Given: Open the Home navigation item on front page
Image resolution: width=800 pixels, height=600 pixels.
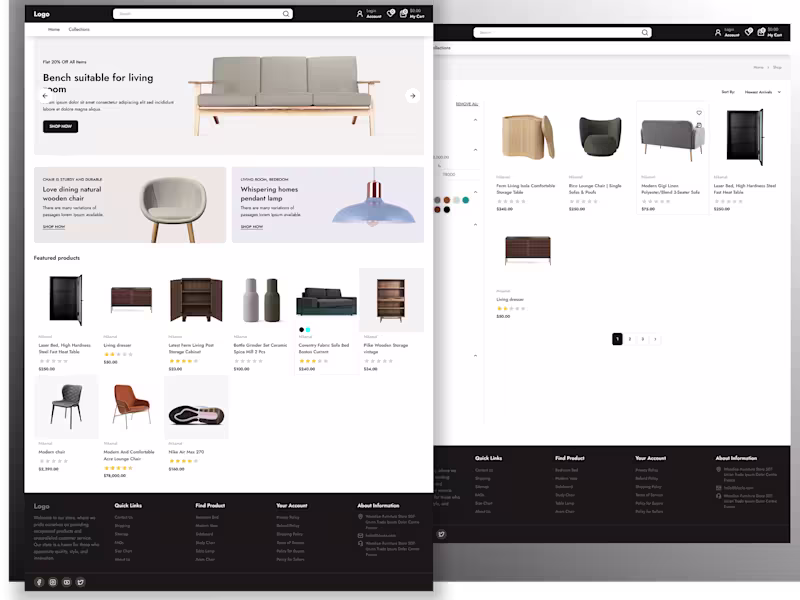Looking at the screenshot, I should click(x=54, y=30).
